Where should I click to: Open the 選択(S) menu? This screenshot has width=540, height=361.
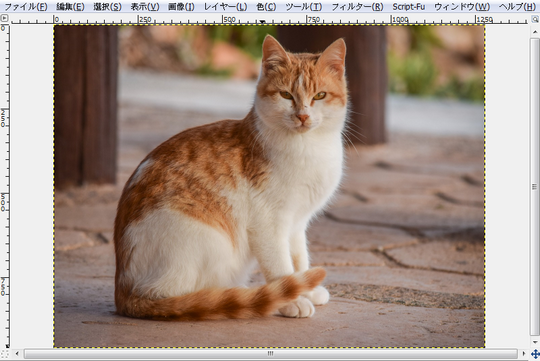tap(107, 6)
